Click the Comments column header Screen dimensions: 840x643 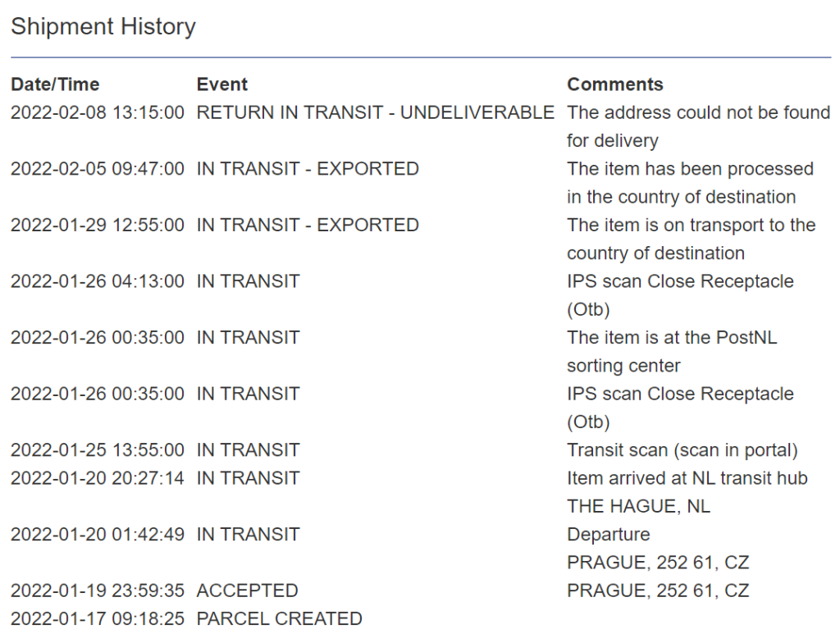(615, 84)
